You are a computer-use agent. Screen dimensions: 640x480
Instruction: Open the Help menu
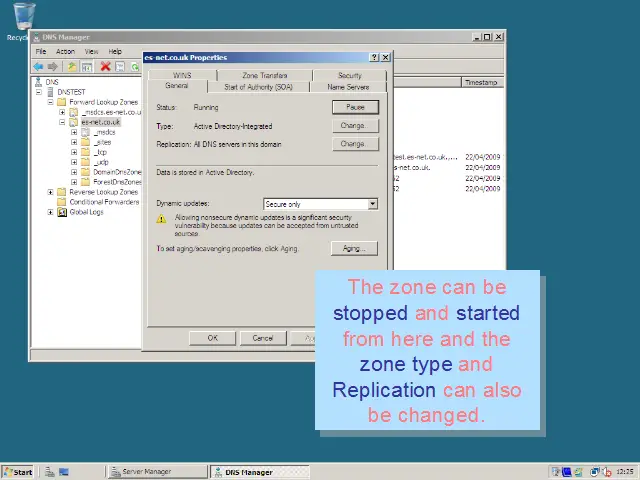115,51
